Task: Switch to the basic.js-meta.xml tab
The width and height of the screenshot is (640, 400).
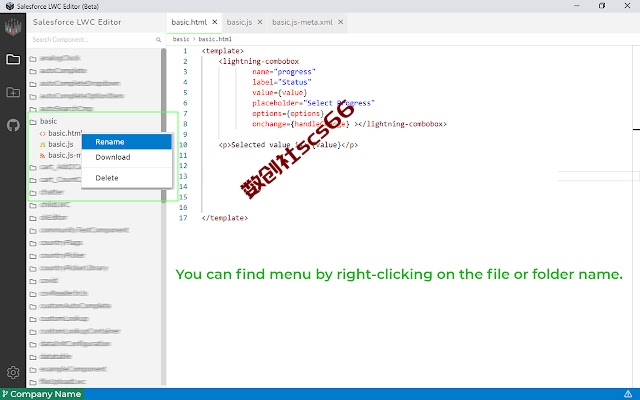Action: (302, 22)
